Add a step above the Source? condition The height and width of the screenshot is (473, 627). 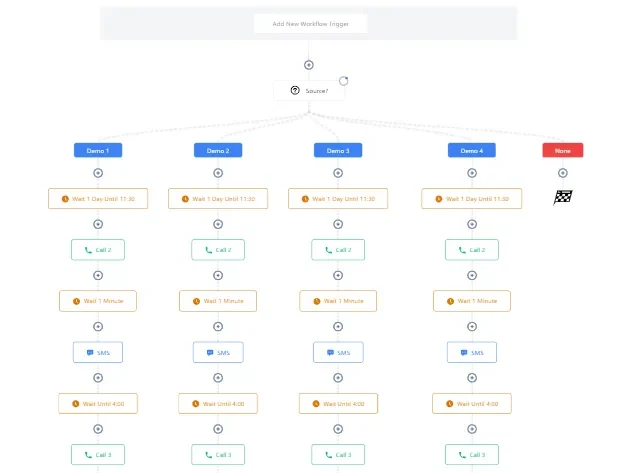[x=309, y=65]
